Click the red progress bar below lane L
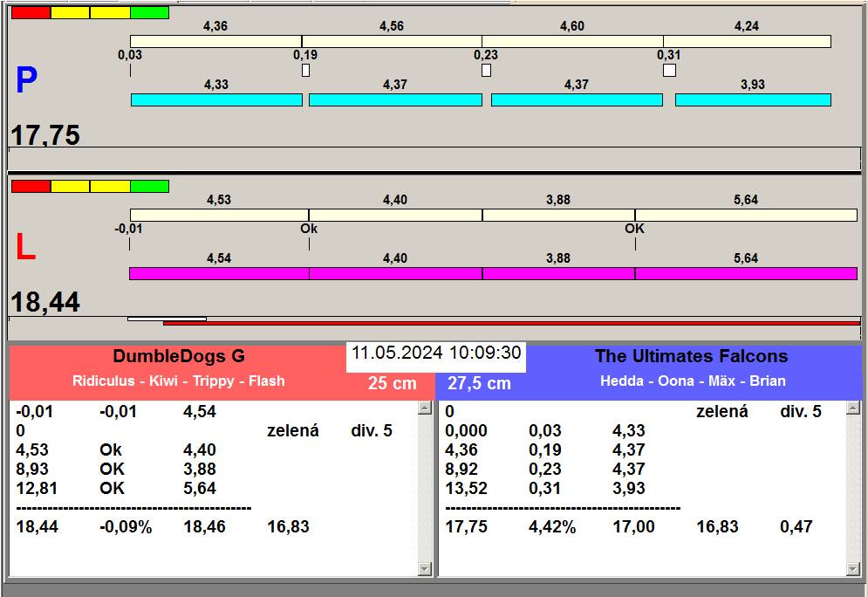Image resolution: width=868 pixels, height=597 pixels. 511,323
